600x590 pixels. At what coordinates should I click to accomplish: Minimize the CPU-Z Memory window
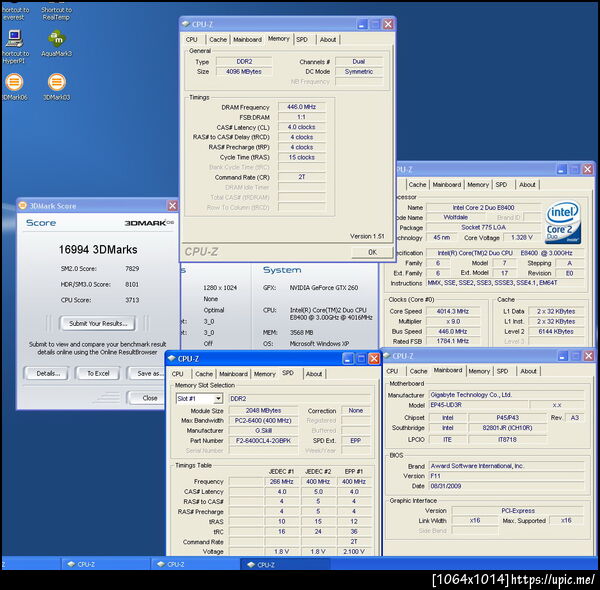coord(362,24)
